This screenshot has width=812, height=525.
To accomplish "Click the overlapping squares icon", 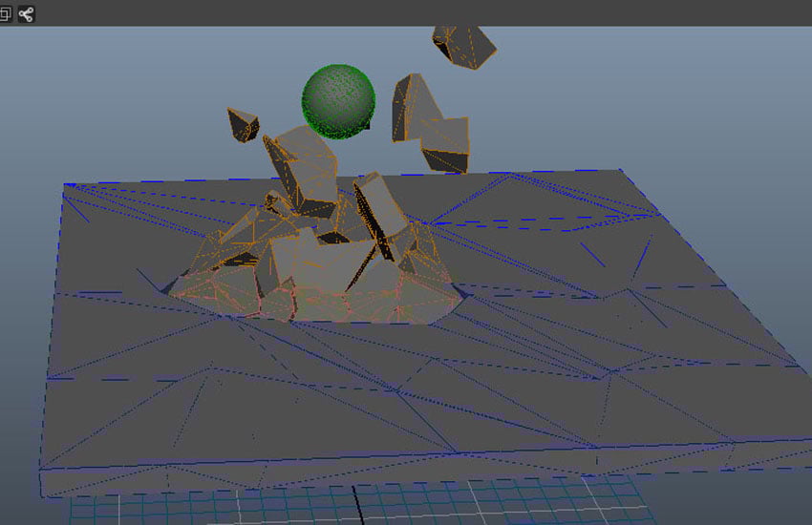I will click(x=5, y=14).
